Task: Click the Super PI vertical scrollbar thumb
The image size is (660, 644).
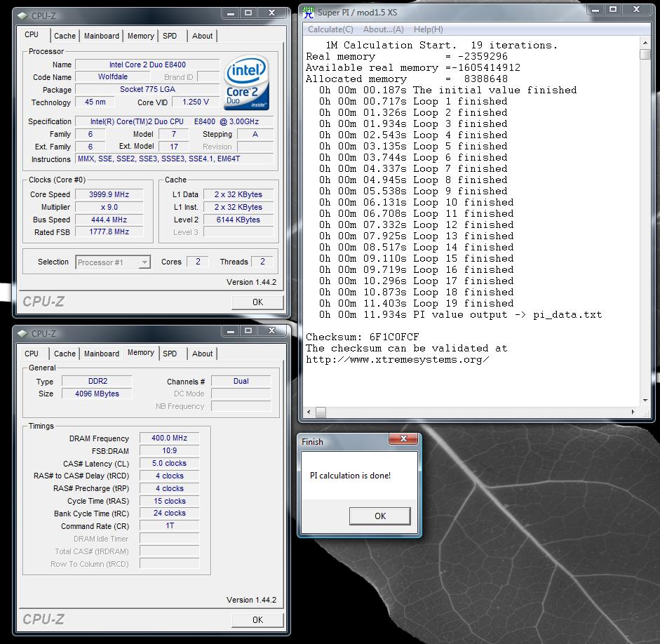Action: tap(645, 54)
